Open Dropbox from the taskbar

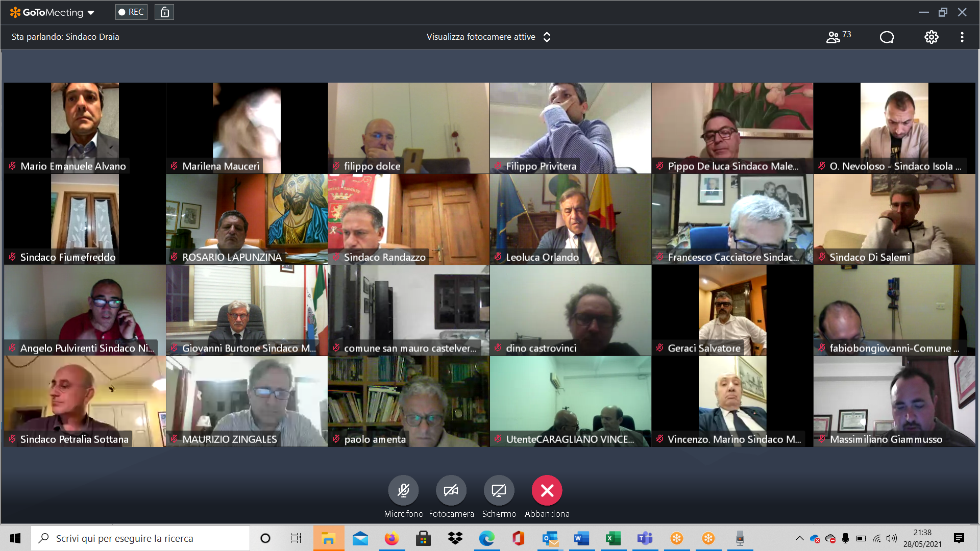[455, 538]
